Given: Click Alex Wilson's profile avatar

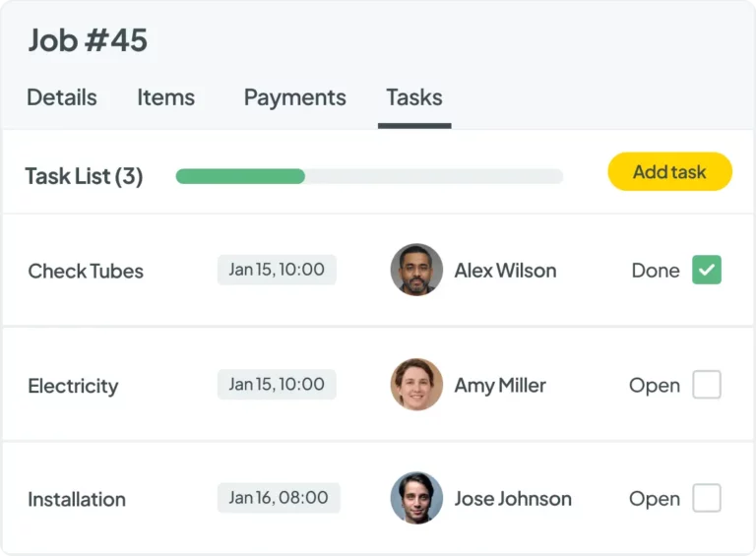Looking at the screenshot, I should pos(416,270).
